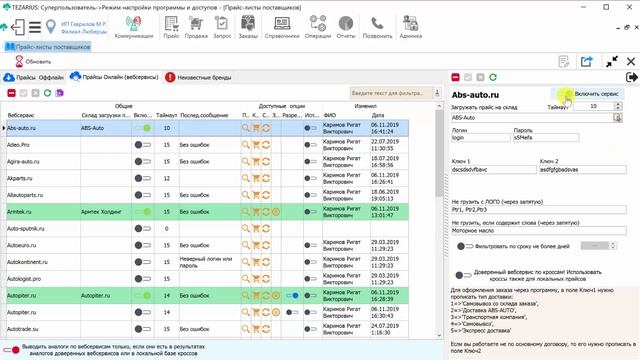The height and width of the screenshot is (360, 640).
Task: Click the filter text field above the table
Action: pos(391,93)
